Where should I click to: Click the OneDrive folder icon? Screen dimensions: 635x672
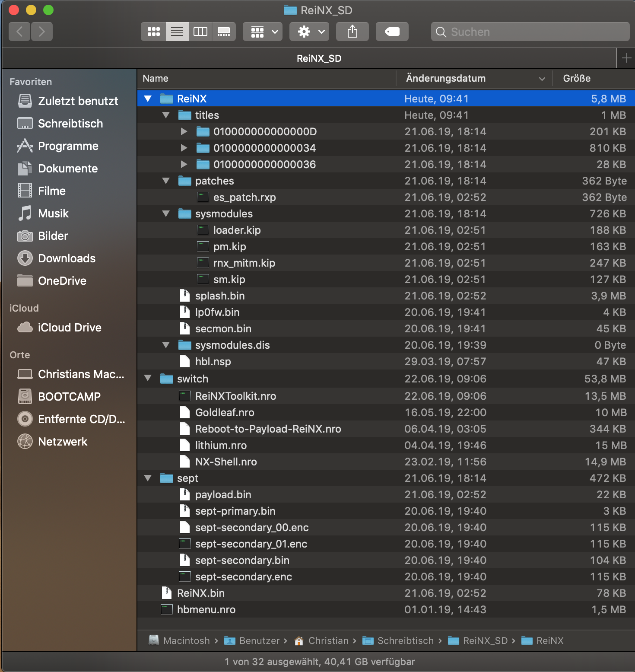point(25,281)
